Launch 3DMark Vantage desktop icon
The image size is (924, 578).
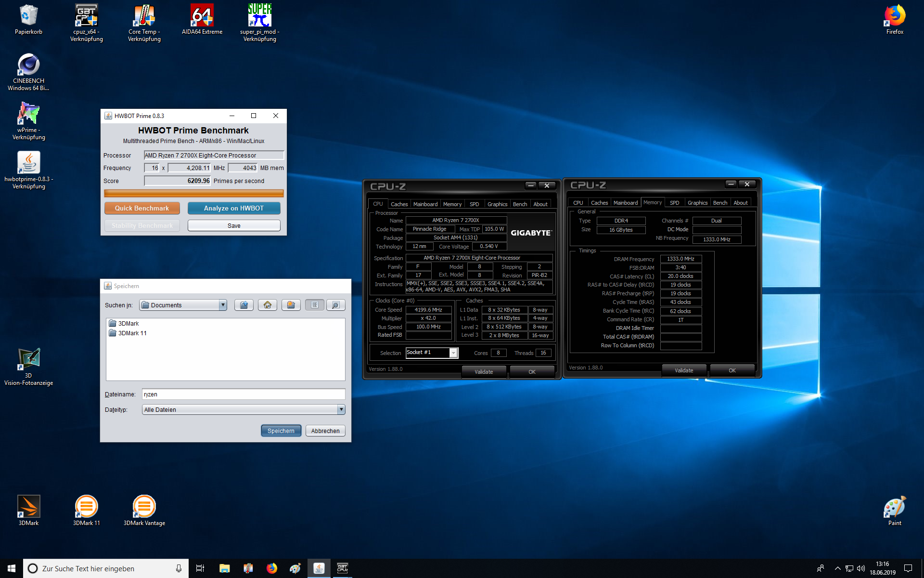144,511
